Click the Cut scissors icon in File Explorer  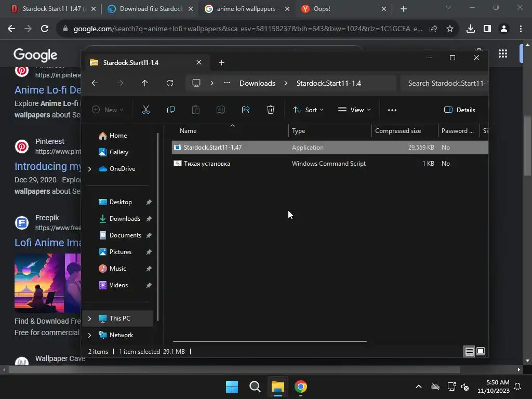[145, 110]
